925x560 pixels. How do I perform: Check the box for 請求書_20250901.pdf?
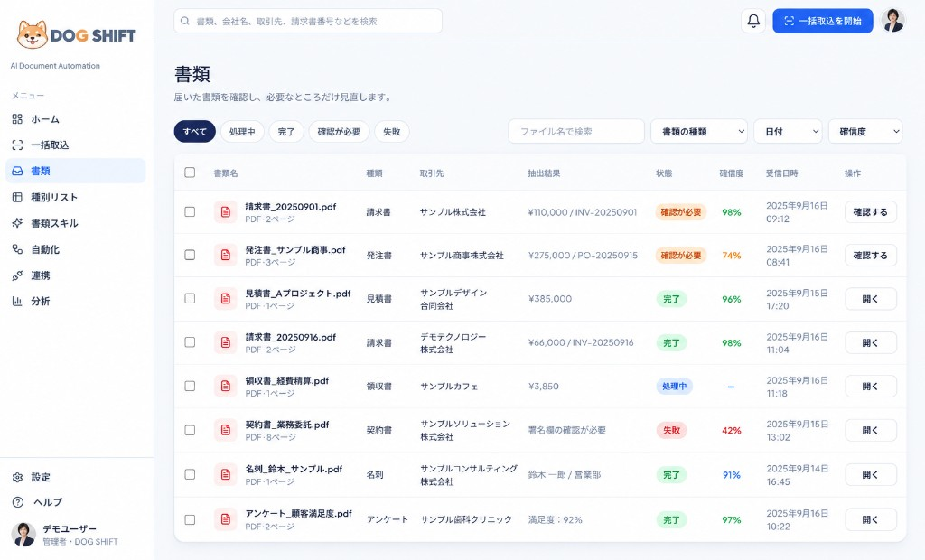point(190,211)
